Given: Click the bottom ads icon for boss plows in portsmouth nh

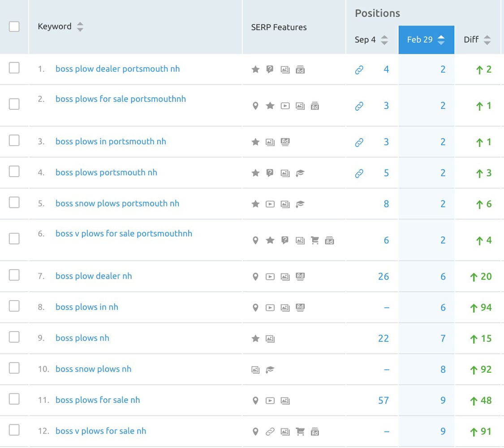Looking at the screenshot, I should tap(285, 142).
